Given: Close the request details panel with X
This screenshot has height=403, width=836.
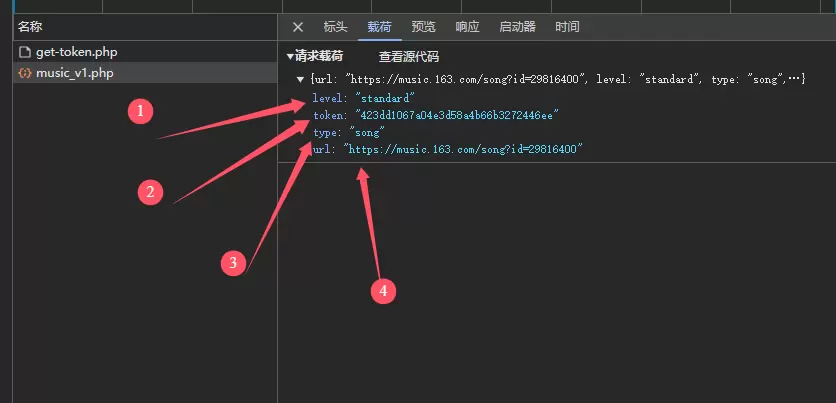Looking at the screenshot, I should 298,27.
